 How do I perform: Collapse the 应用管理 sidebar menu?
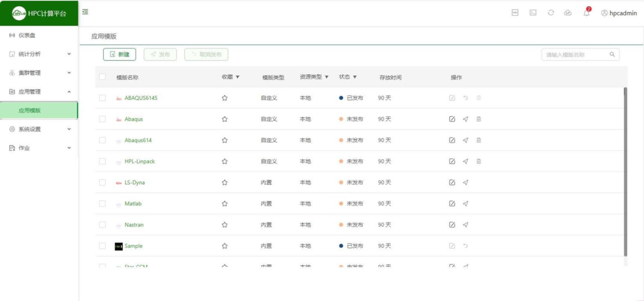pyautogui.click(x=39, y=92)
